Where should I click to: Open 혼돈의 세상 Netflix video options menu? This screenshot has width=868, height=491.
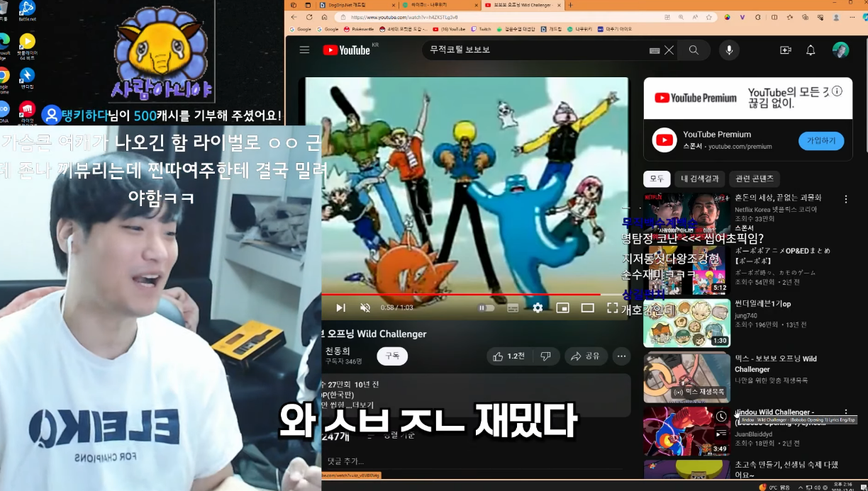(846, 200)
